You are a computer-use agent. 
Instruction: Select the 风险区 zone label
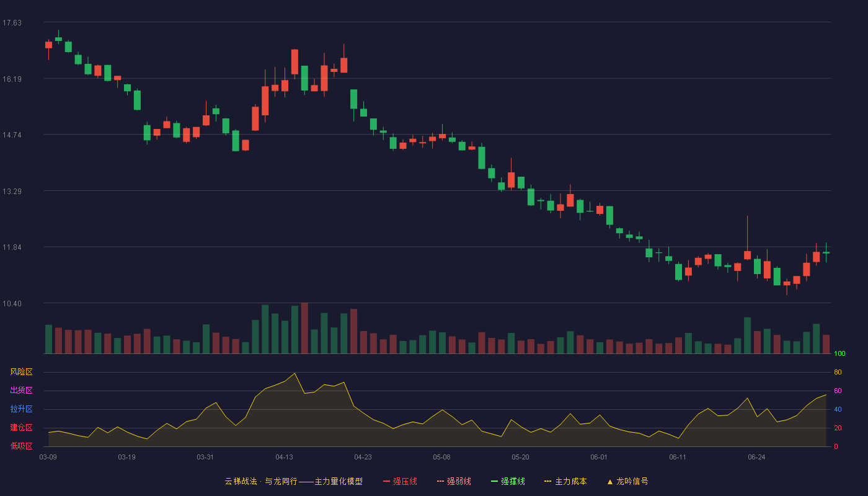(21, 372)
